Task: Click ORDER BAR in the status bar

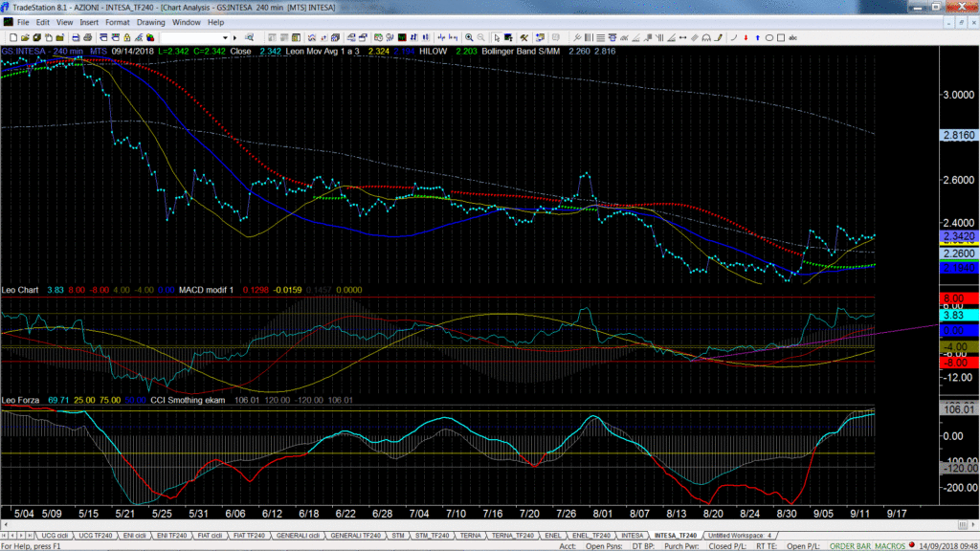Action: click(x=850, y=546)
